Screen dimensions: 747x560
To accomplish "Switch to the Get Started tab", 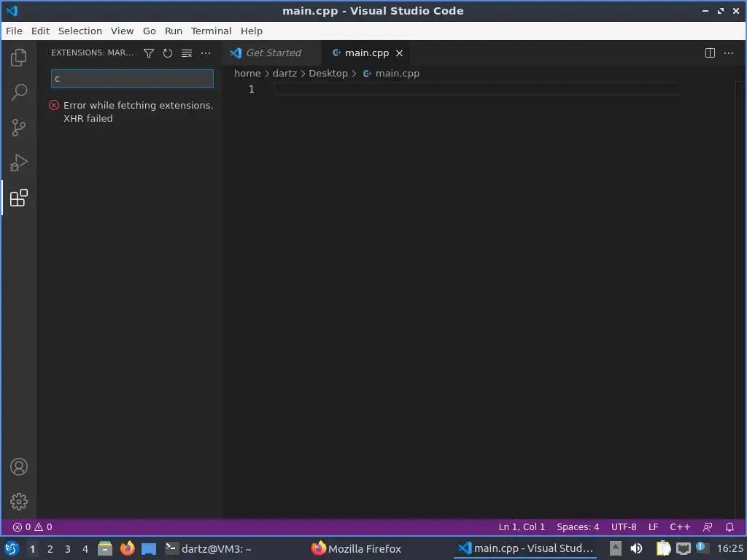I will pos(271,52).
